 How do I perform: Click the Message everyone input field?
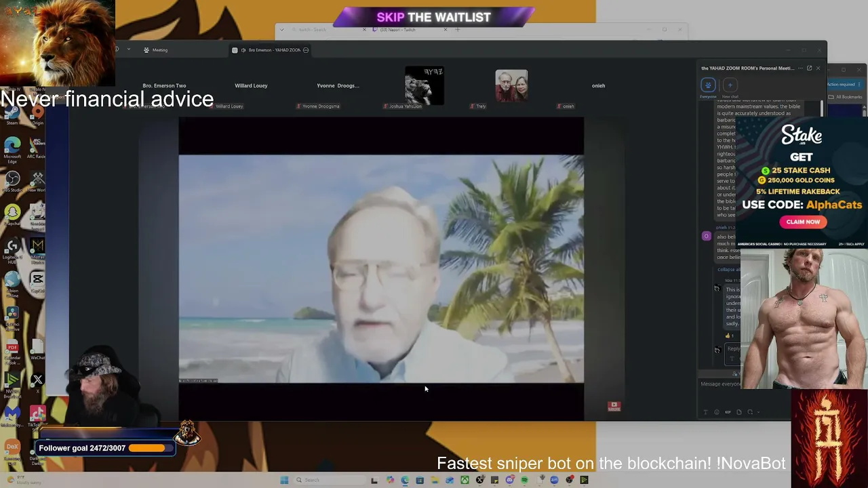tap(722, 384)
